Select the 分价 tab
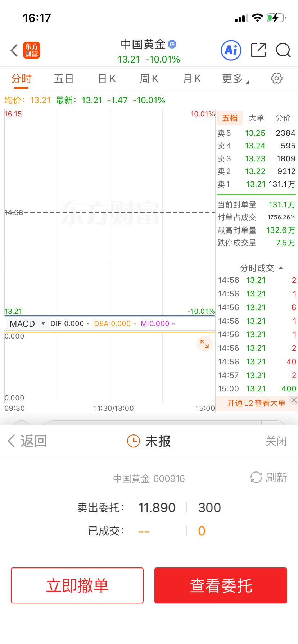Image resolution: width=298 pixels, height=644 pixels. tap(283, 118)
